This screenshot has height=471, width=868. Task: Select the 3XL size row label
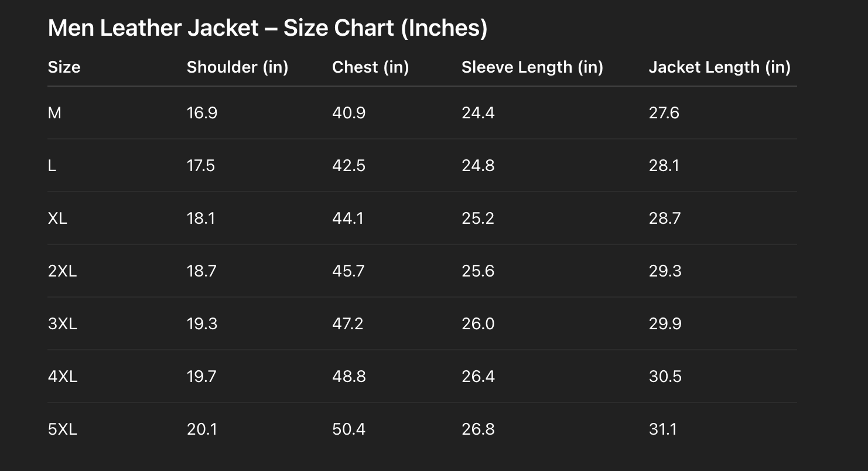pyautogui.click(x=62, y=324)
